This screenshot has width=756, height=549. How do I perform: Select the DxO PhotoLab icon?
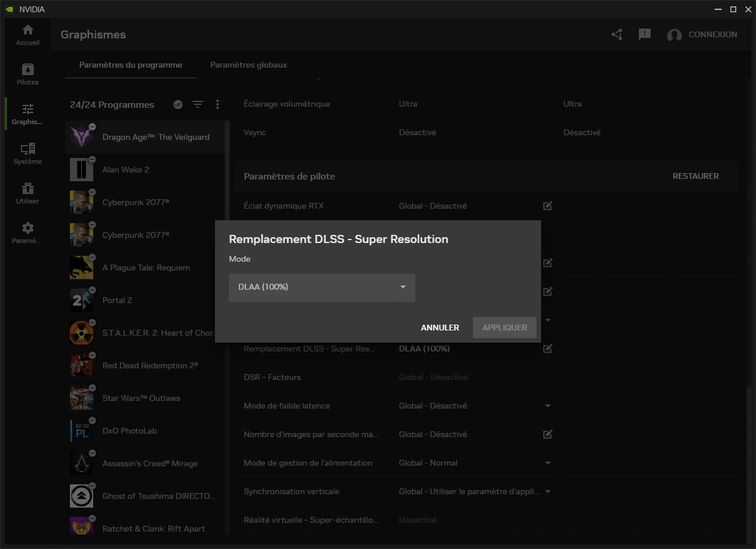tap(82, 431)
